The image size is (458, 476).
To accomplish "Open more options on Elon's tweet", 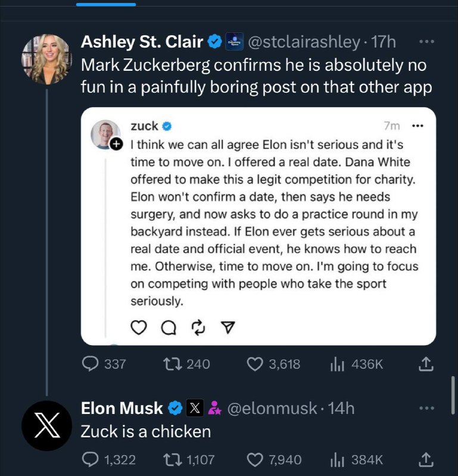I will tap(426, 408).
